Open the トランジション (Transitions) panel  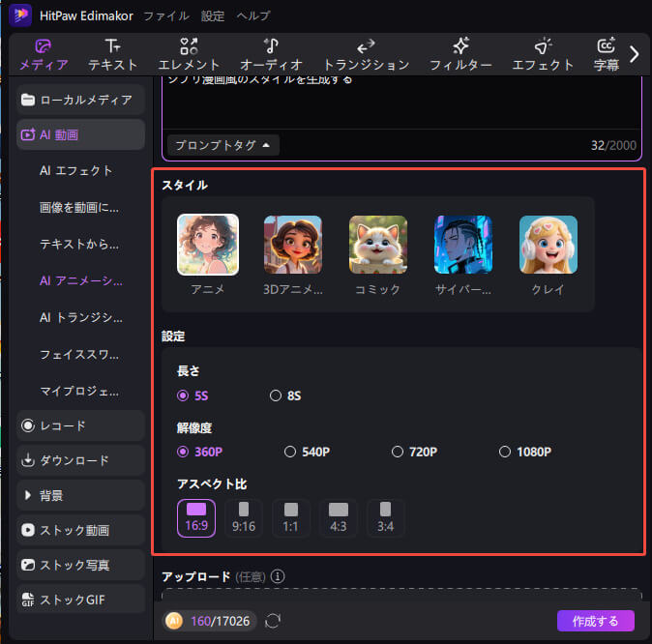coord(365,55)
